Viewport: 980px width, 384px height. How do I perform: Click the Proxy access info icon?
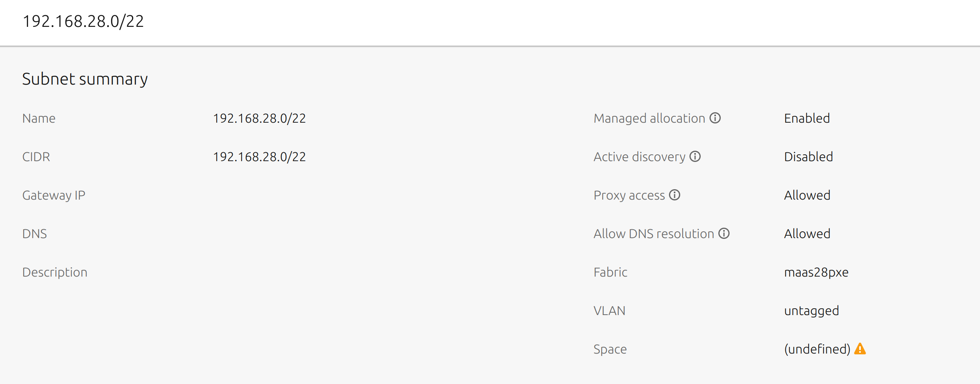[x=675, y=195]
